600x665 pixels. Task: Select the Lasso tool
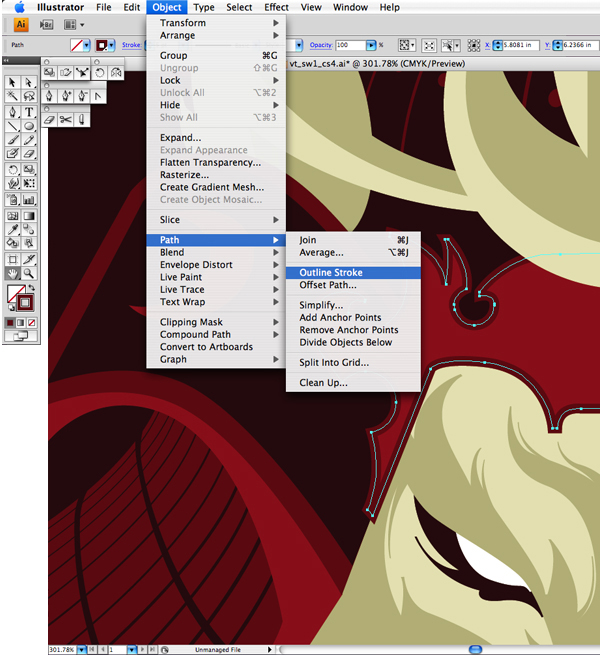(28, 96)
